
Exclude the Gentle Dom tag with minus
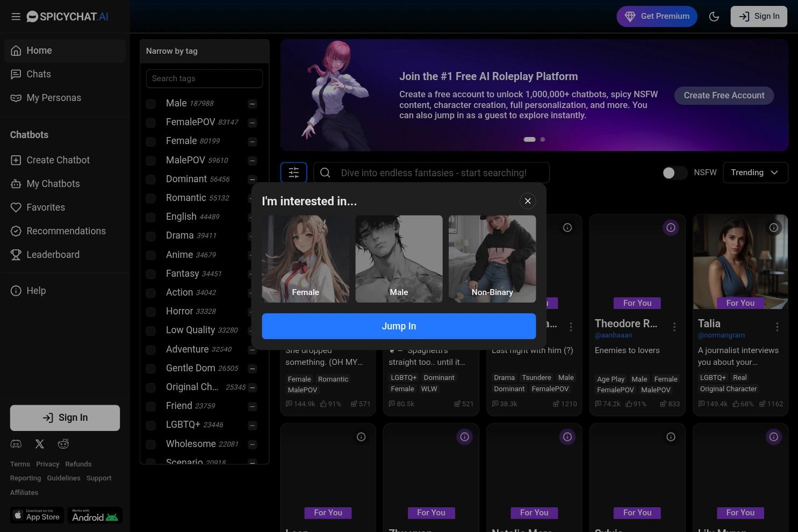[252, 369]
